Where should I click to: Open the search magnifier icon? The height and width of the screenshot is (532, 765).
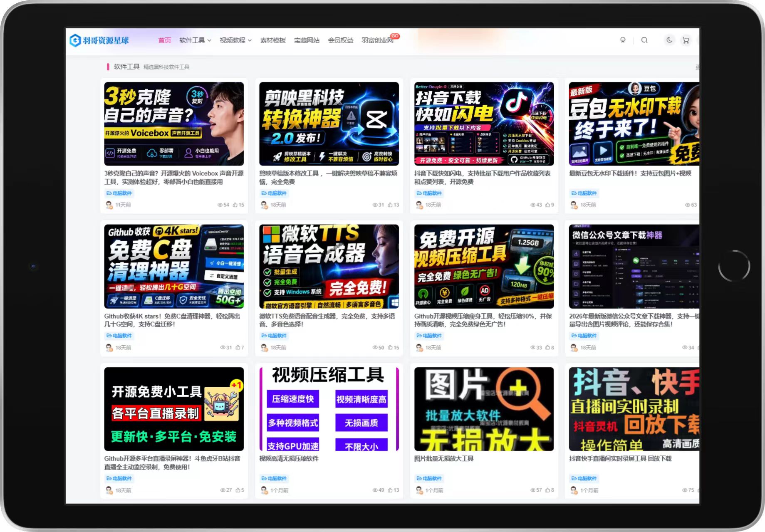644,40
